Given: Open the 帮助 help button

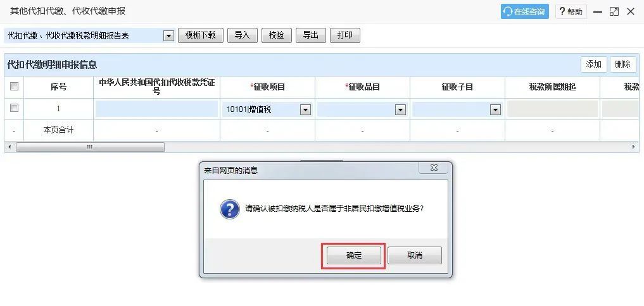Looking at the screenshot, I should pos(571,11).
